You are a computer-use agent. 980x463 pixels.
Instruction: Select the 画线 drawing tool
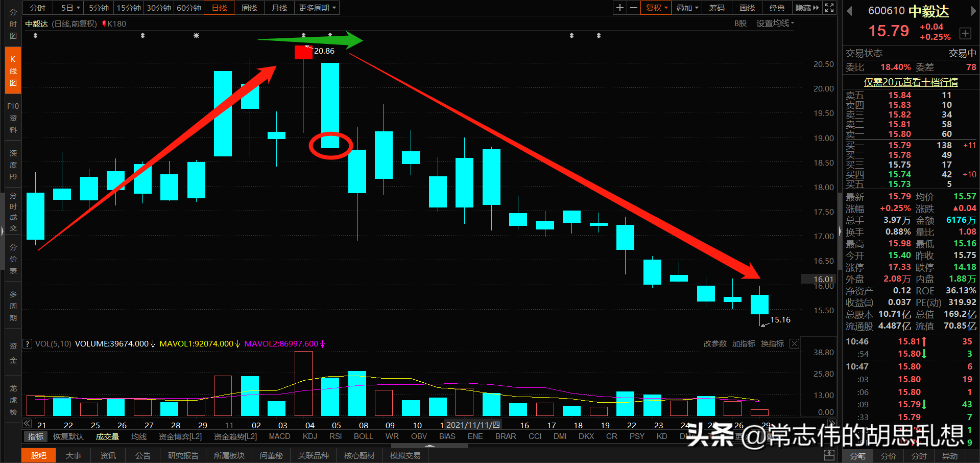tap(746, 8)
